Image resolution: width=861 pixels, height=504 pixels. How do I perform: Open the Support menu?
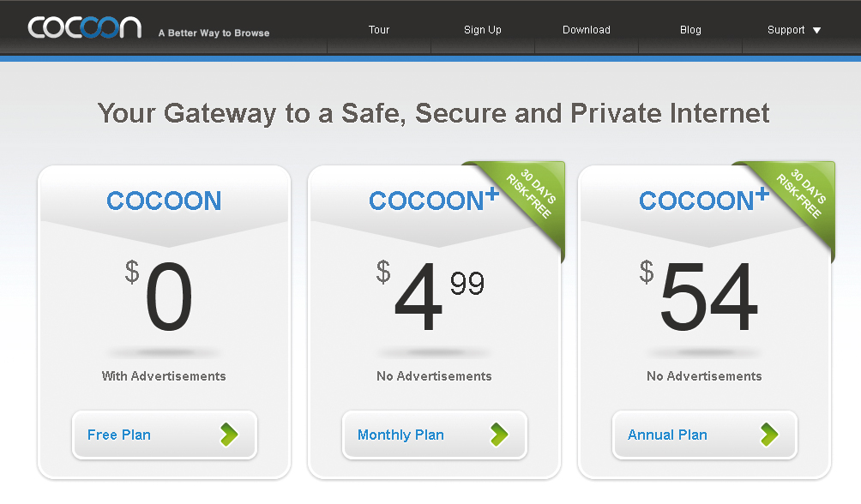786,30
